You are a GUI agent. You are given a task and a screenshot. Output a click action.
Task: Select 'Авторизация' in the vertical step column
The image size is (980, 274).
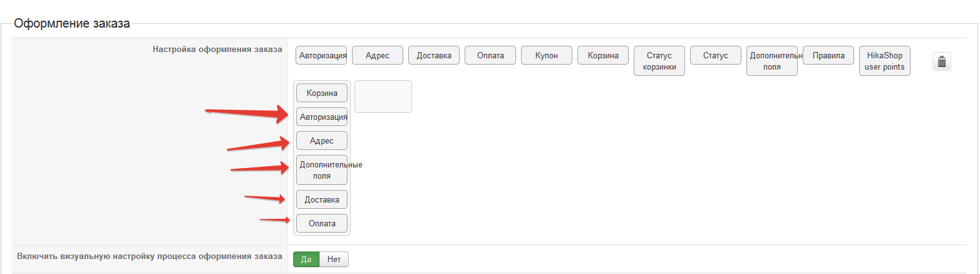click(322, 117)
